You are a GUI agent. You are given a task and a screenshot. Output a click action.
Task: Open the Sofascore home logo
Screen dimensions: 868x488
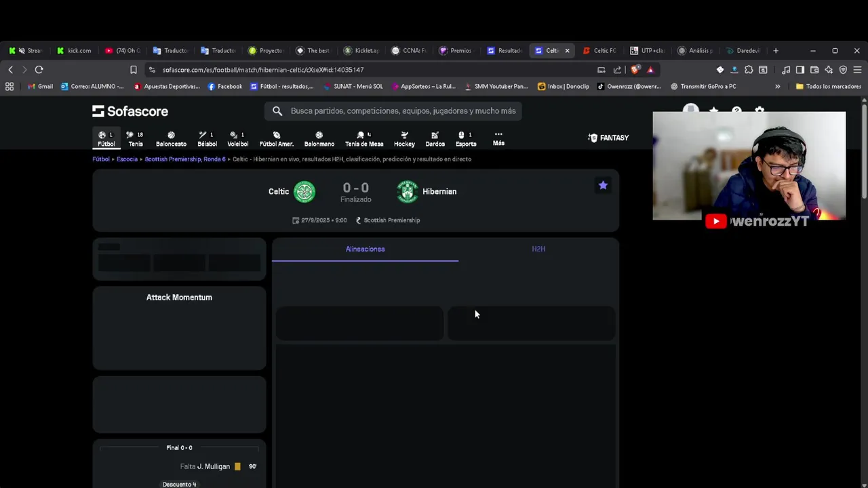pyautogui.click(x=130, y=111)
